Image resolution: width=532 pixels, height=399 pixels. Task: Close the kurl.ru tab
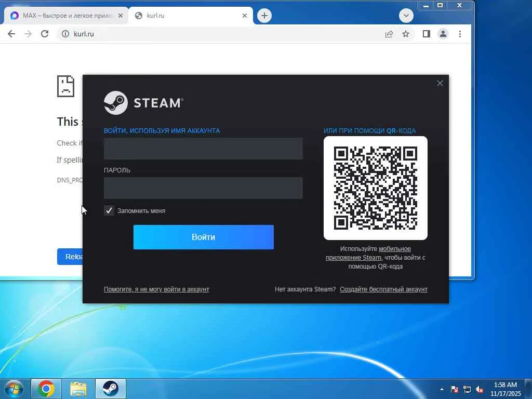(x=245, y=16)
